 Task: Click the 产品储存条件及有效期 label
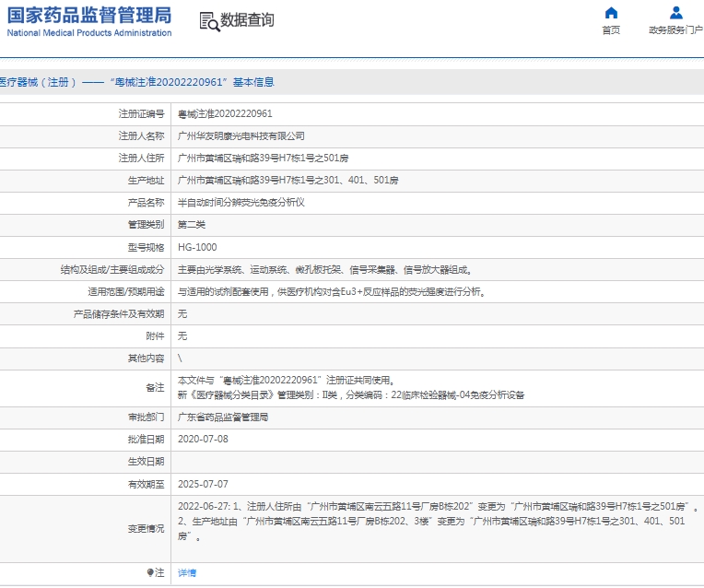tap(119, 314)
